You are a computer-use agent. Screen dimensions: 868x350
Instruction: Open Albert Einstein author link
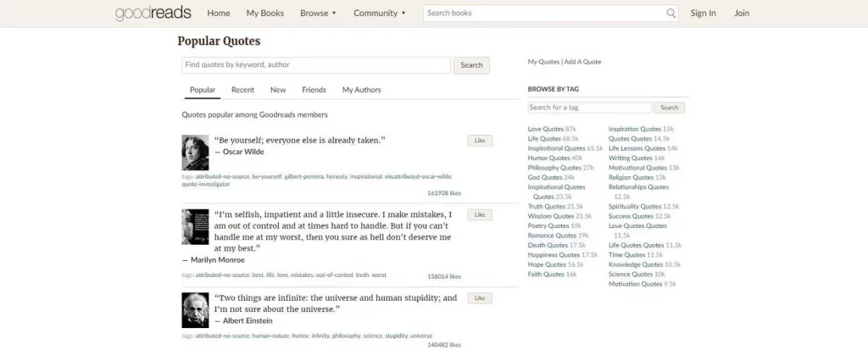pyautogui.click(x=248, y=320)
